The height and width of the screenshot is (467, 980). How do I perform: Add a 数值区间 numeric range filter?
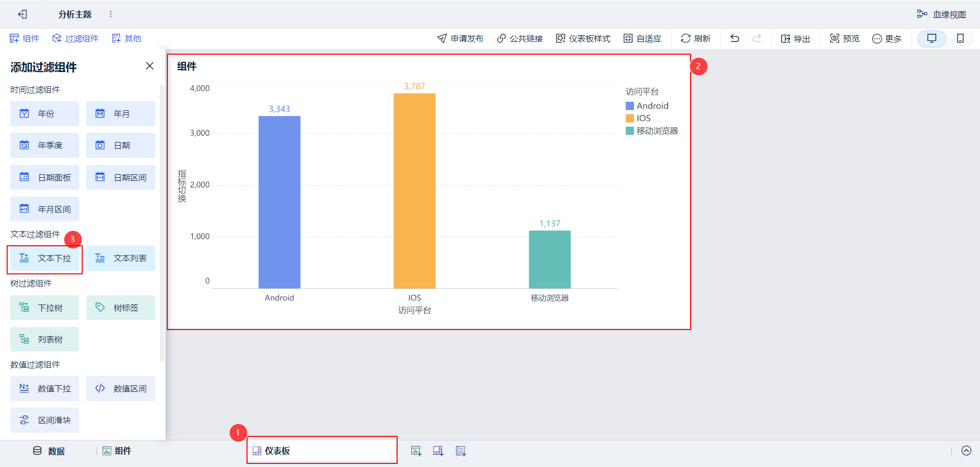120,388
